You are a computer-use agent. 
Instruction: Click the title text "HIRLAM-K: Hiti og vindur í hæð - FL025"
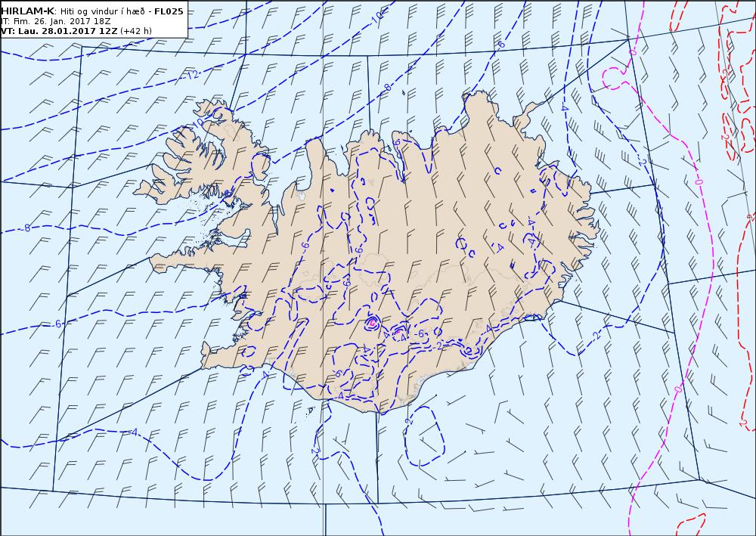(92, 11)
